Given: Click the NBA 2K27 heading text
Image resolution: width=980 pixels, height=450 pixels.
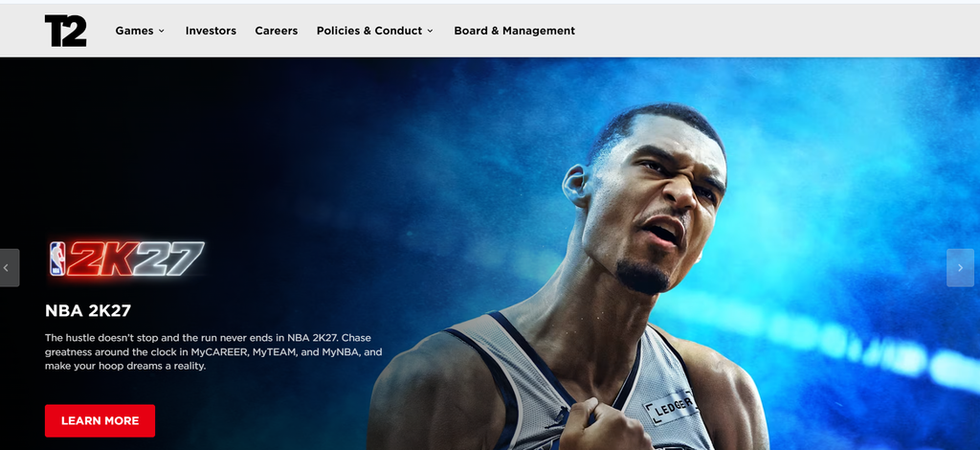Looking at the screenshot, I should 88,310.
